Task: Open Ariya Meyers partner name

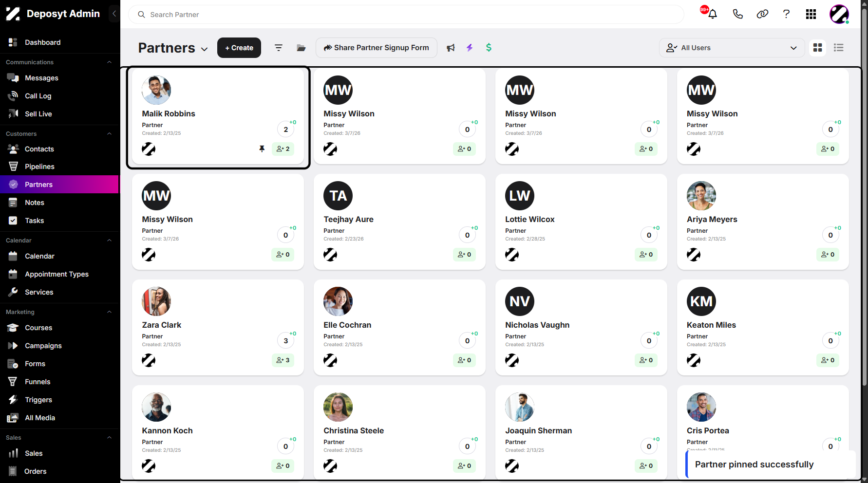Action: (x=712, y=219)
